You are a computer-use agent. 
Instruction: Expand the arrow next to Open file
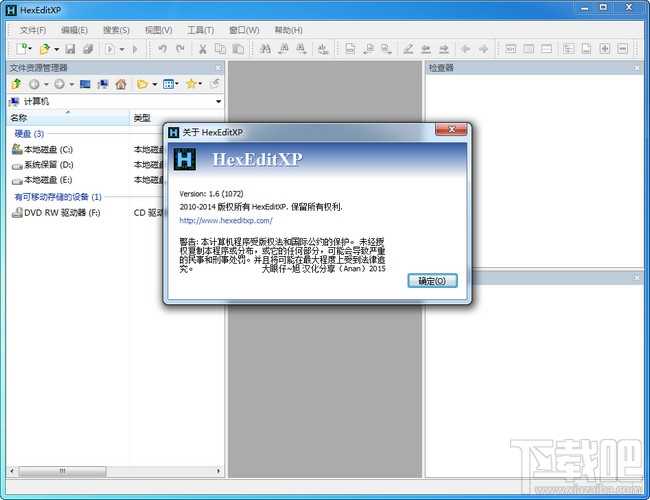(x=56, y=49)
